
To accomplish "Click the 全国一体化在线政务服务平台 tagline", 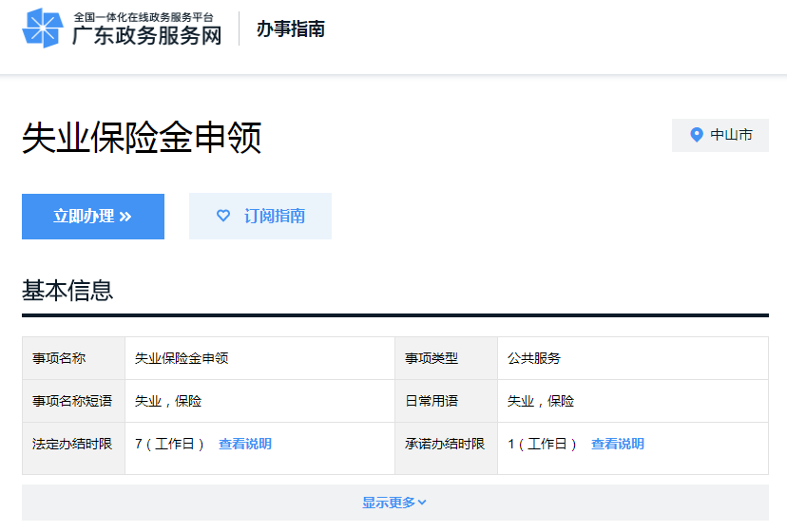I will click(x=144, y=17).
